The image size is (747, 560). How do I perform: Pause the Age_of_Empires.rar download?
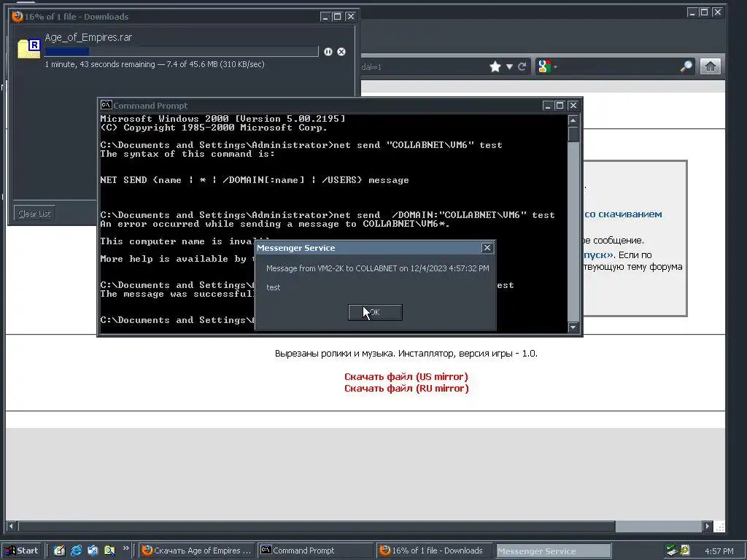point(328,52)
